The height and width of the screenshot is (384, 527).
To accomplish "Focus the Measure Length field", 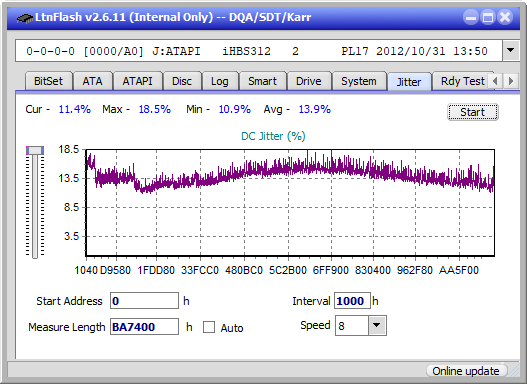I will click(144, 327).
